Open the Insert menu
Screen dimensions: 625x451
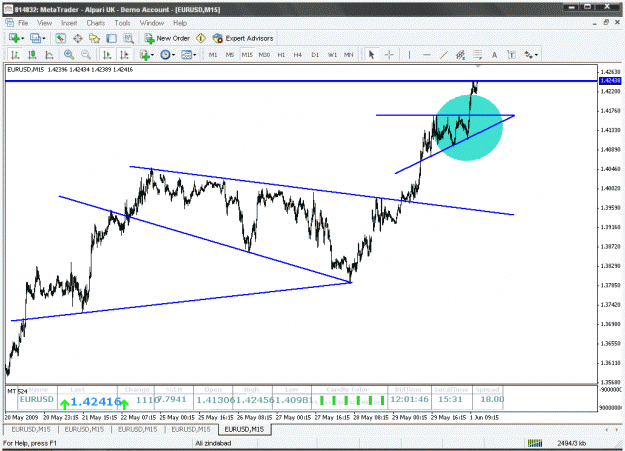69,23
